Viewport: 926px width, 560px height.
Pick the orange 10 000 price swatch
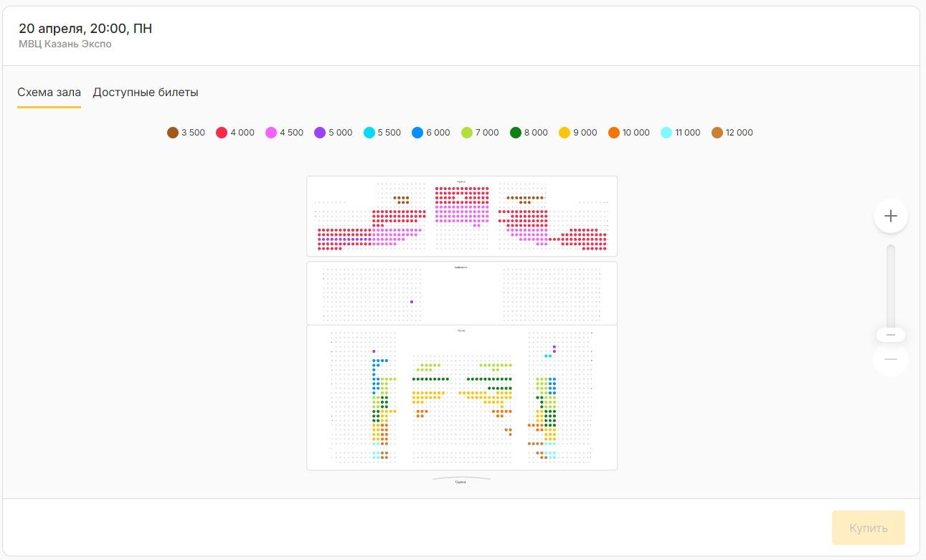click(614, 133)
